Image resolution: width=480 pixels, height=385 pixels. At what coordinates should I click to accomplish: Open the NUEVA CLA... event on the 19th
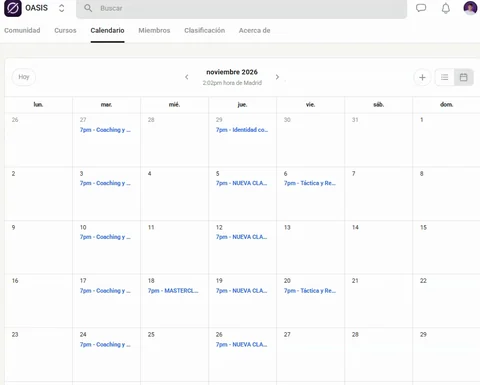tap(242, 291)
